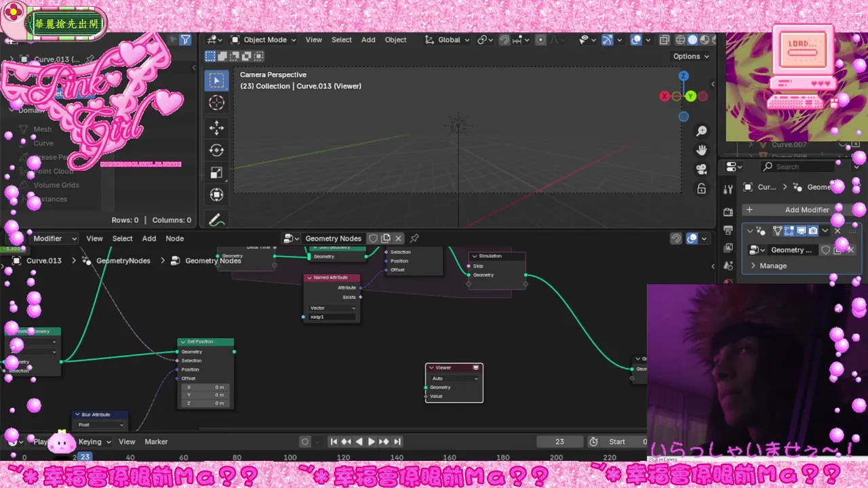Toggle modifier render camera display

(x=812, y=230)
